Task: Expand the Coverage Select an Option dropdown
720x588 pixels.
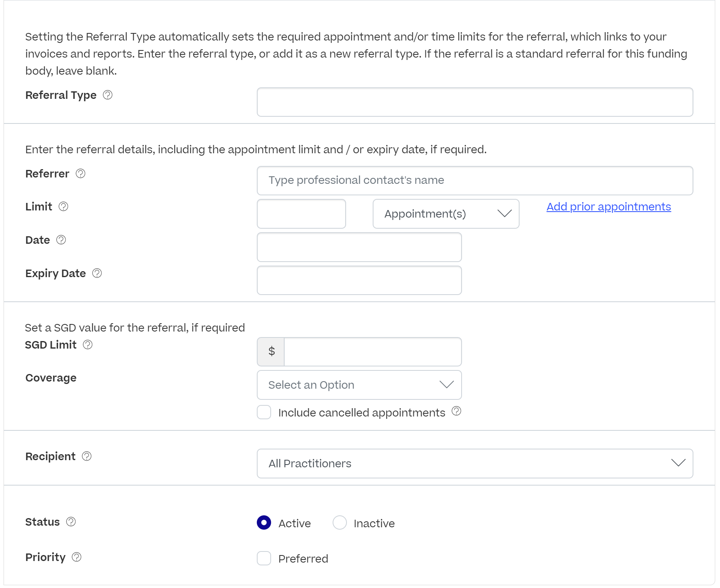Action: pos(359,385)
